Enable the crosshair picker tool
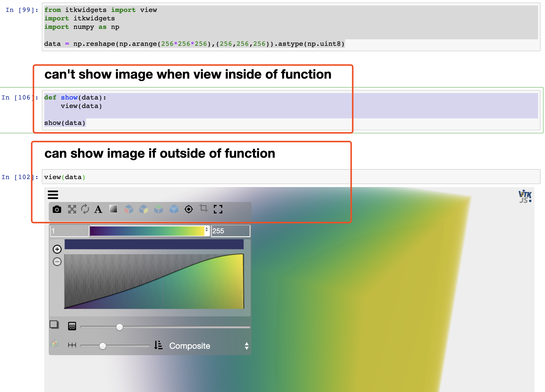 tap(189, 210)
